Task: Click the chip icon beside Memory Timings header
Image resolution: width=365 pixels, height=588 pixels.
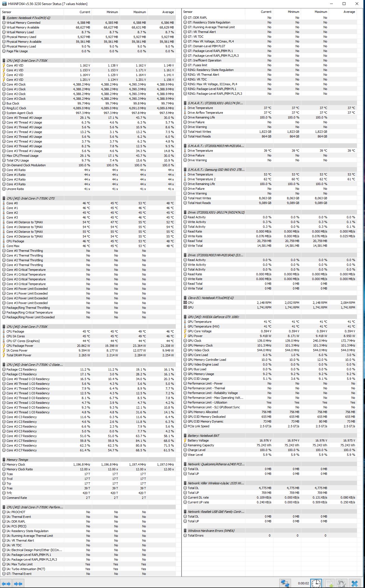Action: click(4, 460)
